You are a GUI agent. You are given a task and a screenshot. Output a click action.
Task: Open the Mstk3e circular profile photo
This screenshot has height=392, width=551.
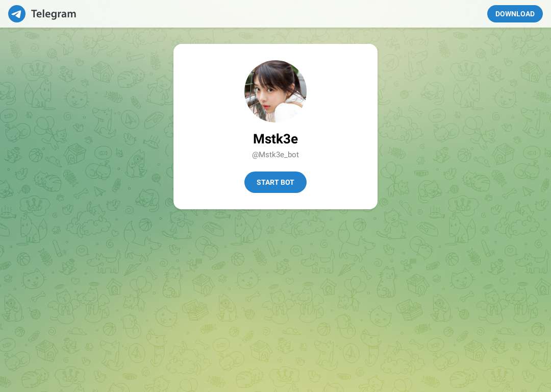pyautogui.click(x=275, y=91)
